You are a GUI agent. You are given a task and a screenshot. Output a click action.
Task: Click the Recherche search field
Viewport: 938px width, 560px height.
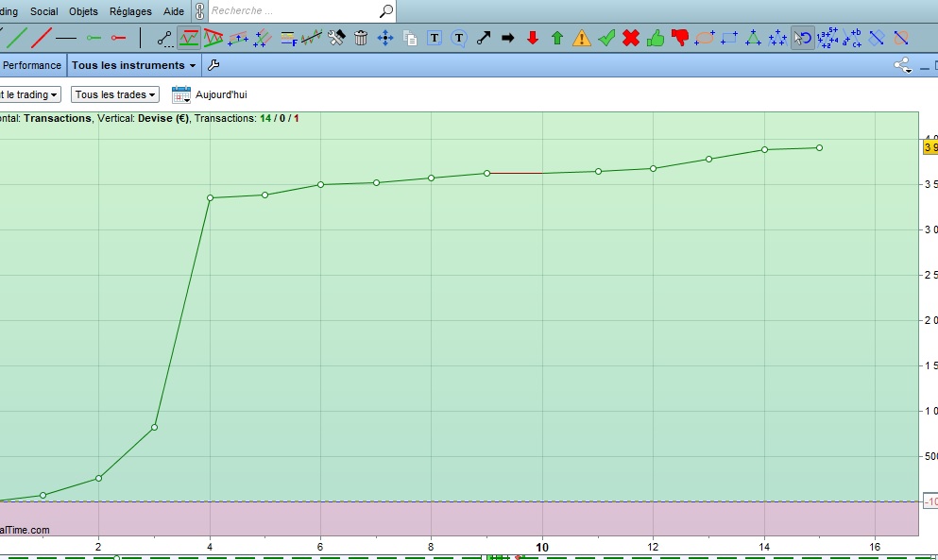pos(293,10)
